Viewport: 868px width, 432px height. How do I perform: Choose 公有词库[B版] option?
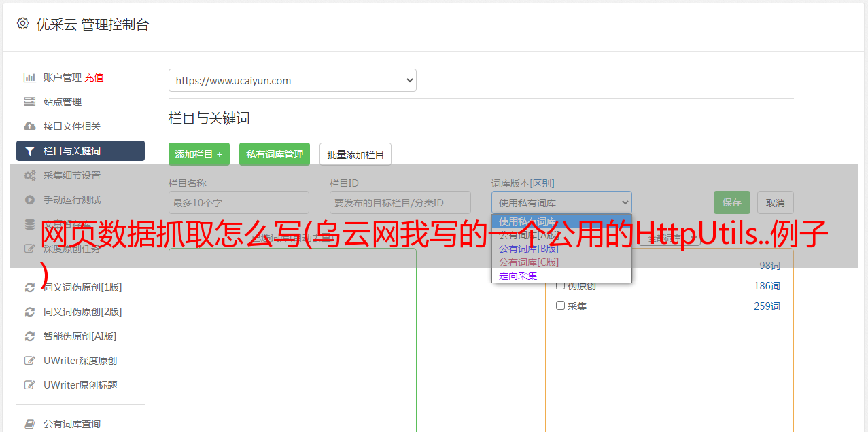[561, 249]
